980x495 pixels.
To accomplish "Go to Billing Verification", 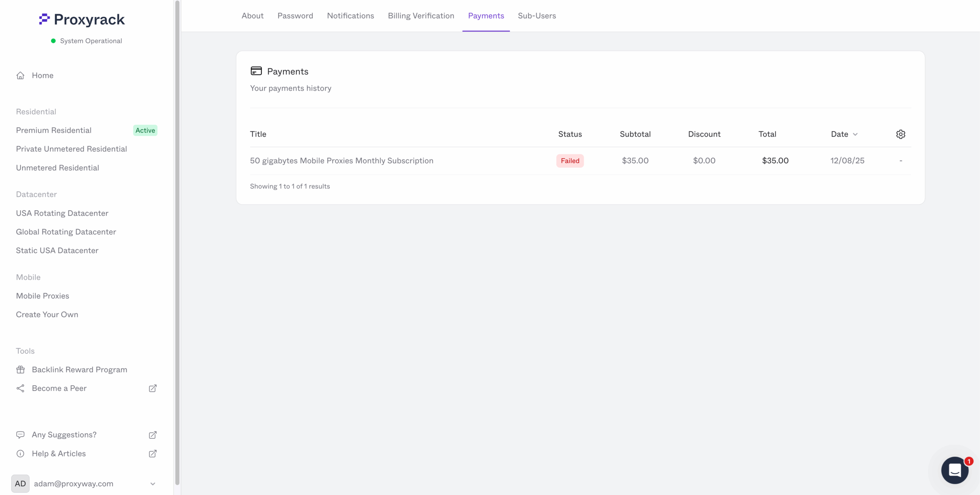I will tap(421, 16).
